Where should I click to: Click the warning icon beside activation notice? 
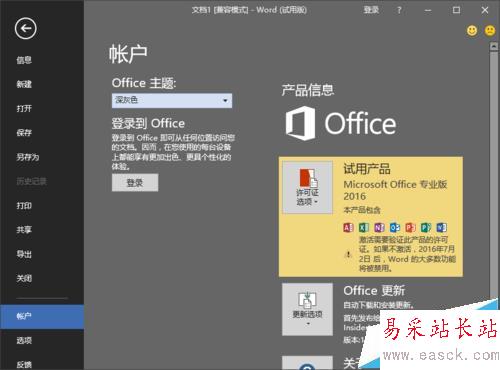348,254
